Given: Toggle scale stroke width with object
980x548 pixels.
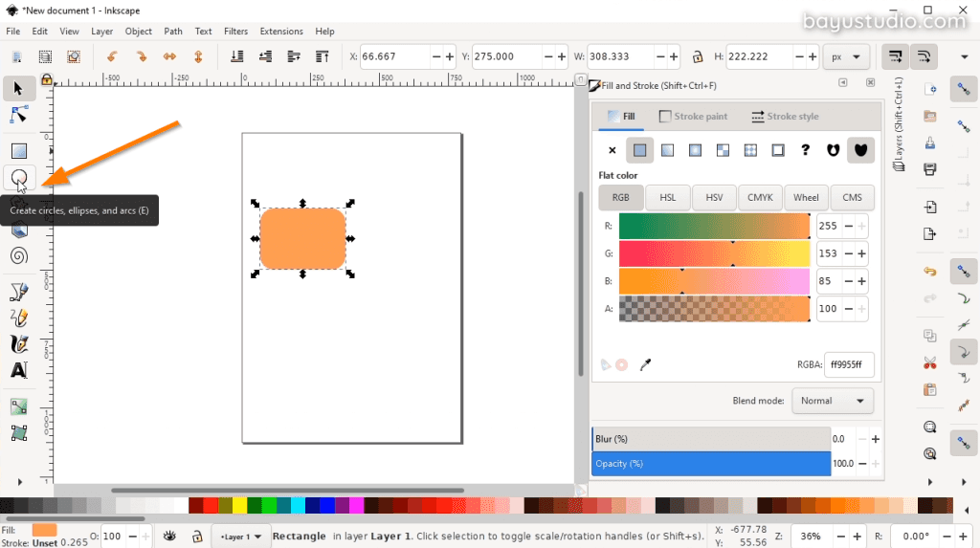Looking at the screenshot, I should click(x=895, y=56).
